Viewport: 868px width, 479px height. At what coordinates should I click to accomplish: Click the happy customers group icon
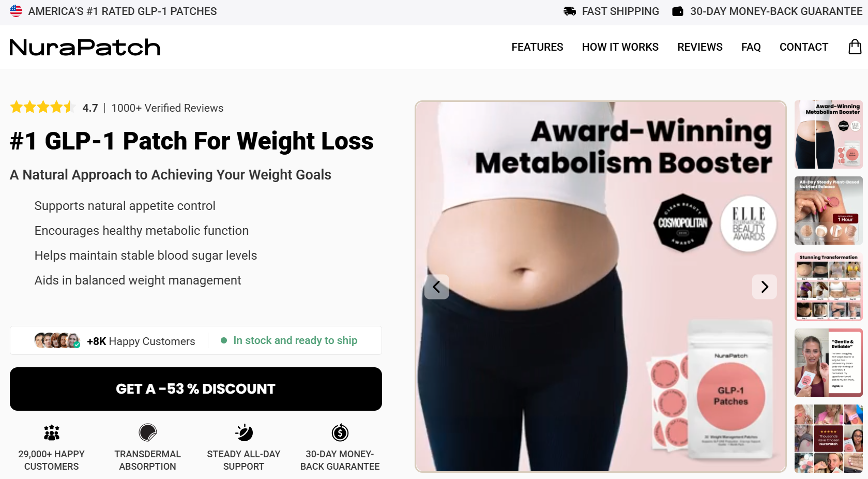tap(52, 432)
